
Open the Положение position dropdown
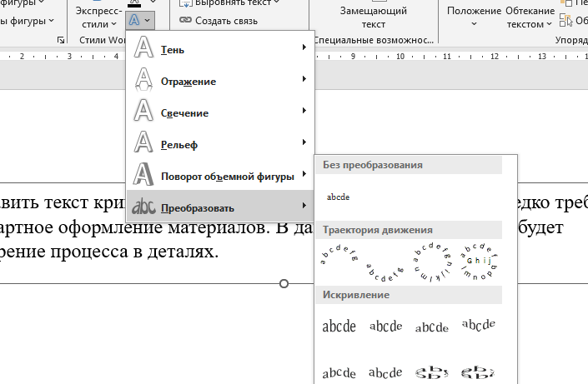tap(474, 17)
